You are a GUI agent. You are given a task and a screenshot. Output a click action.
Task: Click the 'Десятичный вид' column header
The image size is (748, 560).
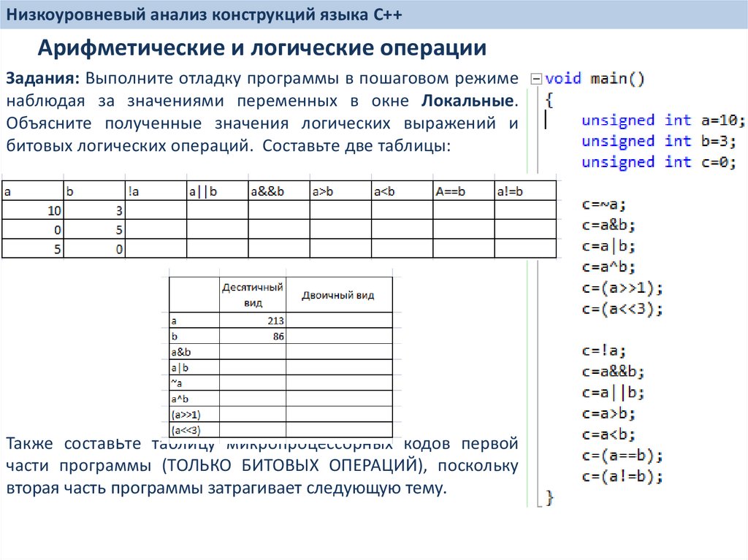(253, 296)
